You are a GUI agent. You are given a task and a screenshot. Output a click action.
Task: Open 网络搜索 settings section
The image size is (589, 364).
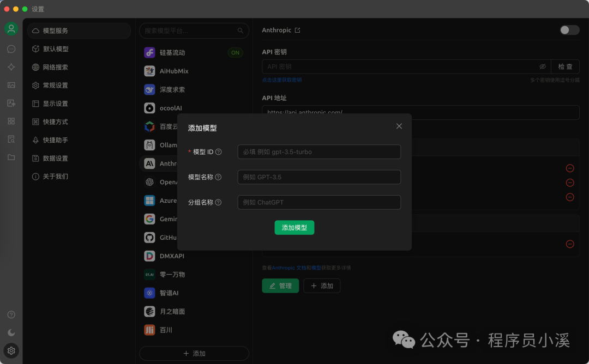pos(79,67)
